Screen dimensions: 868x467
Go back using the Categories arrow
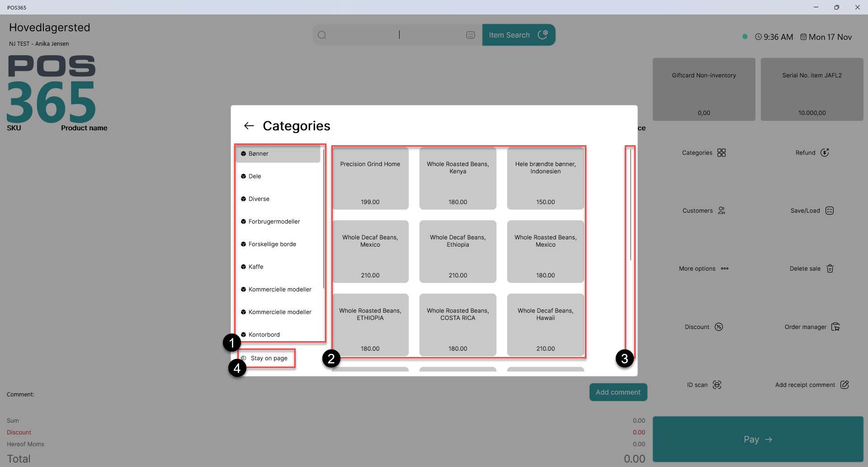pyautogui.click(x=249, y=126)
